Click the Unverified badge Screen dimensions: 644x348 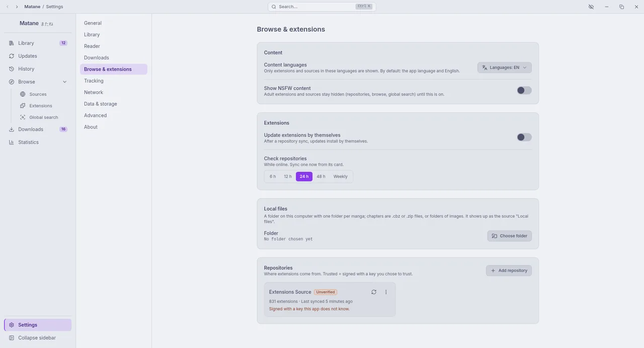click(x=326, y=292)
